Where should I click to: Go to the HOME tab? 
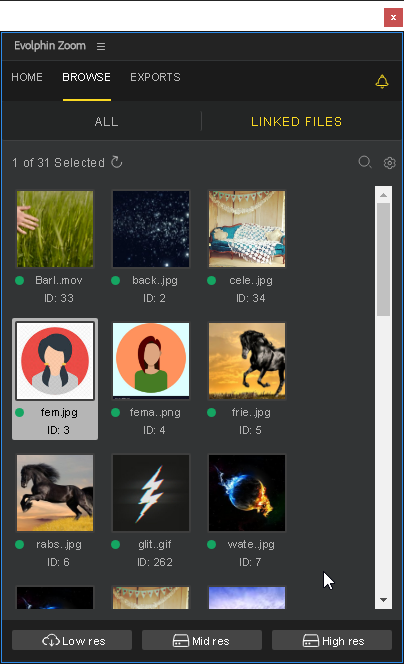point(27,77)
